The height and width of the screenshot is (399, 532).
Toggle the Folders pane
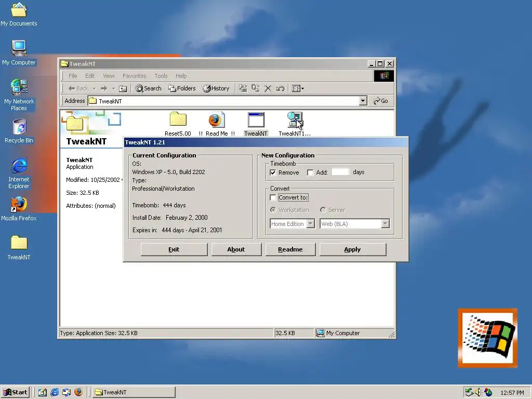[182, 88]
